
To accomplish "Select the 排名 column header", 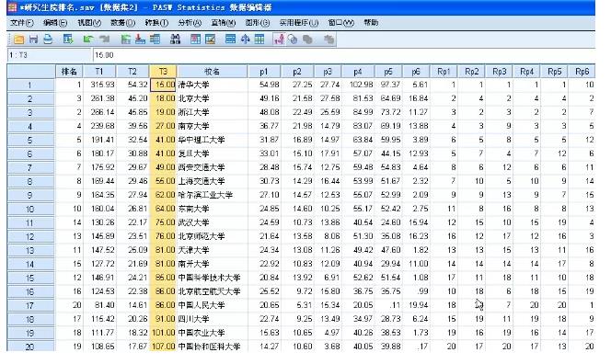I will click(69, 72).
